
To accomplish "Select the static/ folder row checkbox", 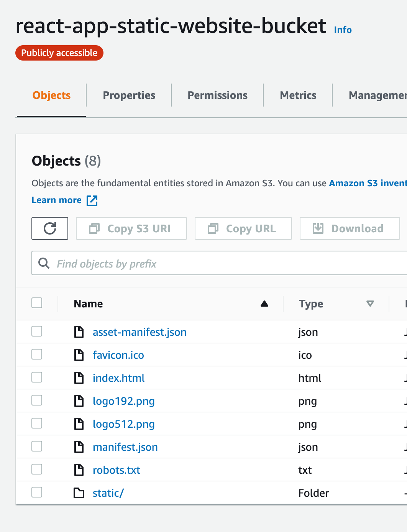I will point(37,492).
